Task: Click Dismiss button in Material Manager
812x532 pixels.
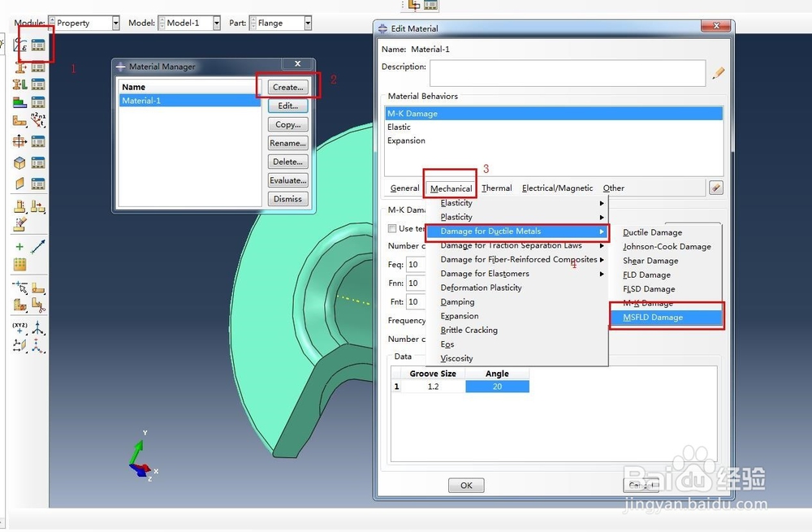Action: pyautogui.click(x=288, y=199)
